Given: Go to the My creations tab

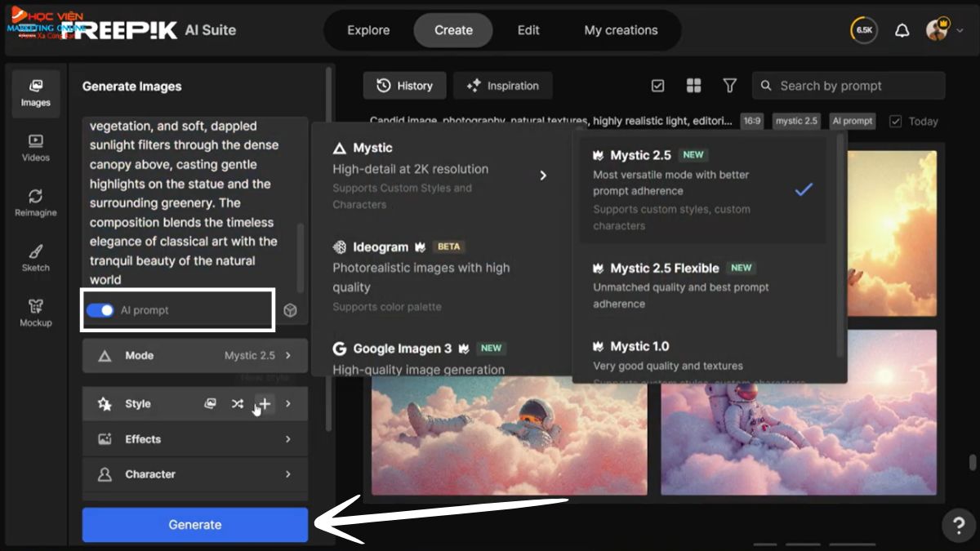Looking at the screenshot, I should 621,30.
